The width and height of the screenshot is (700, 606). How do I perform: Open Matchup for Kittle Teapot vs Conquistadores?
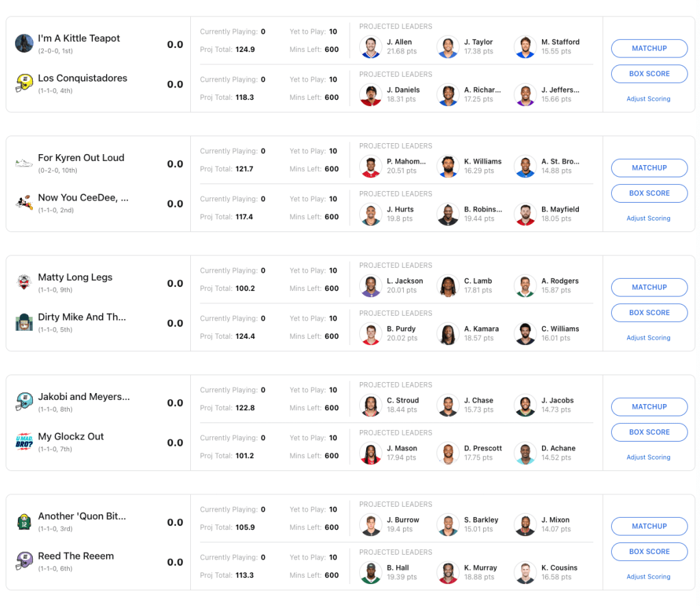click(x=649, y=49)
